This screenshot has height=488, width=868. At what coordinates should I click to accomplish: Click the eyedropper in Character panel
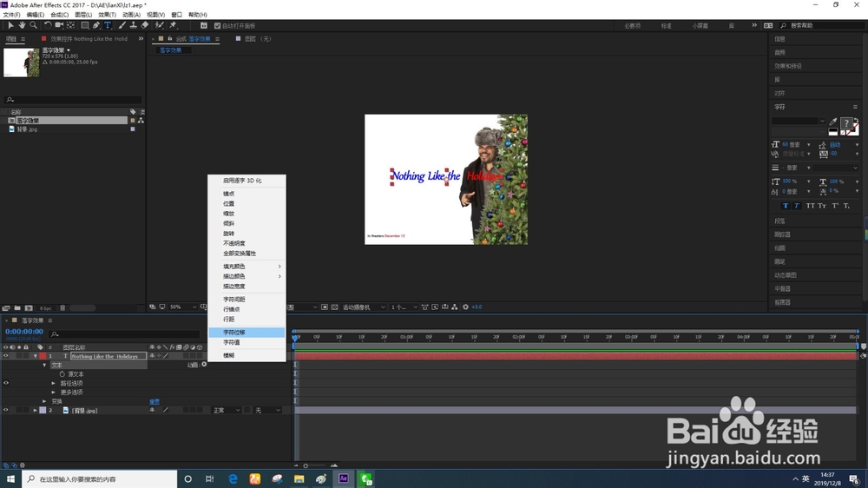pyautogui.click(x=833, y=122)
